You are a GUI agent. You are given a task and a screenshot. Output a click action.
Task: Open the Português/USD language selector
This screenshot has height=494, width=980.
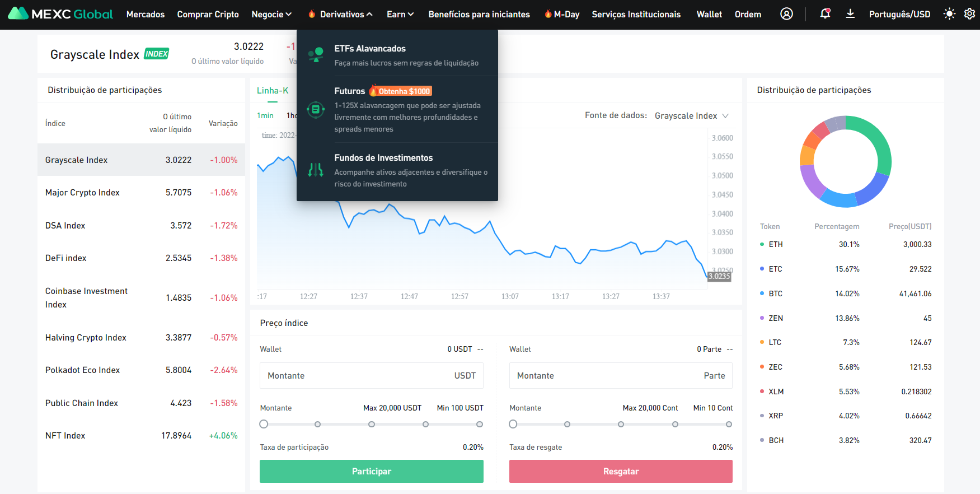coord(899,14)
